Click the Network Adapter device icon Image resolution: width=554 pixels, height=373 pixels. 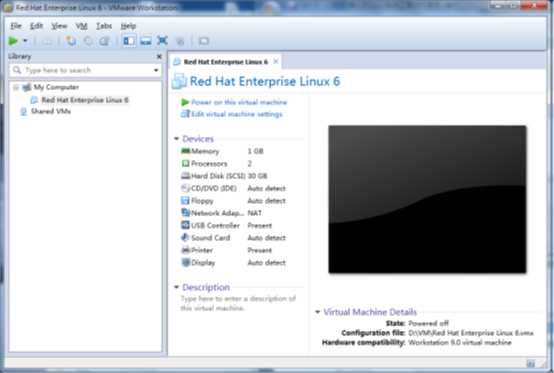[x=185, y=212]
